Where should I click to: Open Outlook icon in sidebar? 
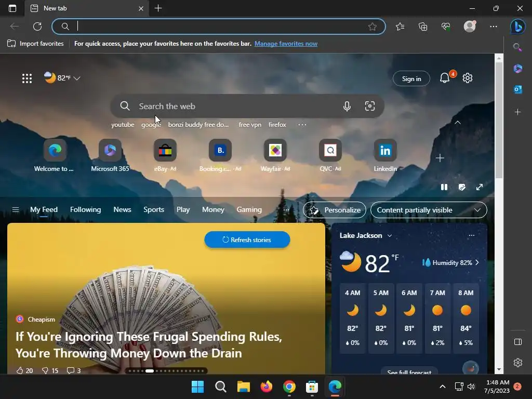[517, 89]
